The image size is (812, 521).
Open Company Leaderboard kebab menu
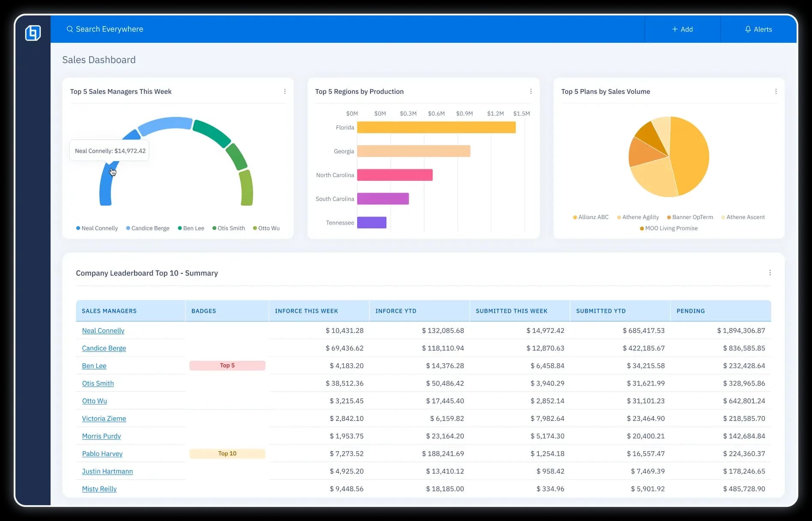pos(770,273)
